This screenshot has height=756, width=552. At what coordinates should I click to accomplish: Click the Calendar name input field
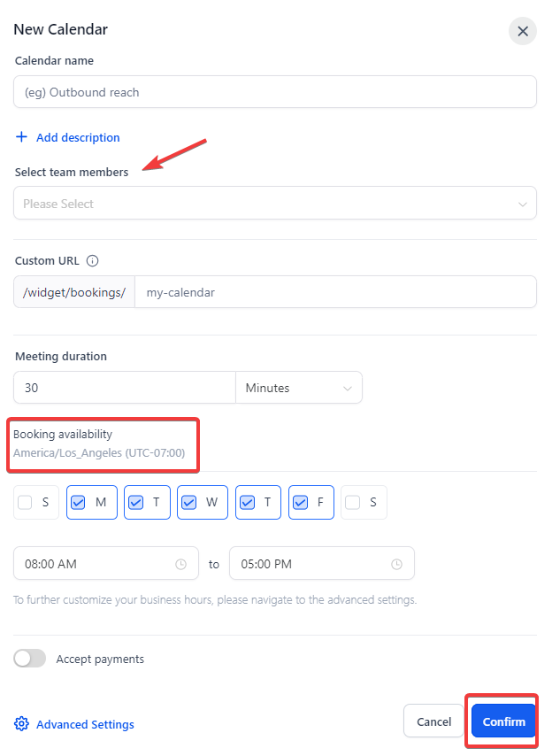click(x=275, y=92)
